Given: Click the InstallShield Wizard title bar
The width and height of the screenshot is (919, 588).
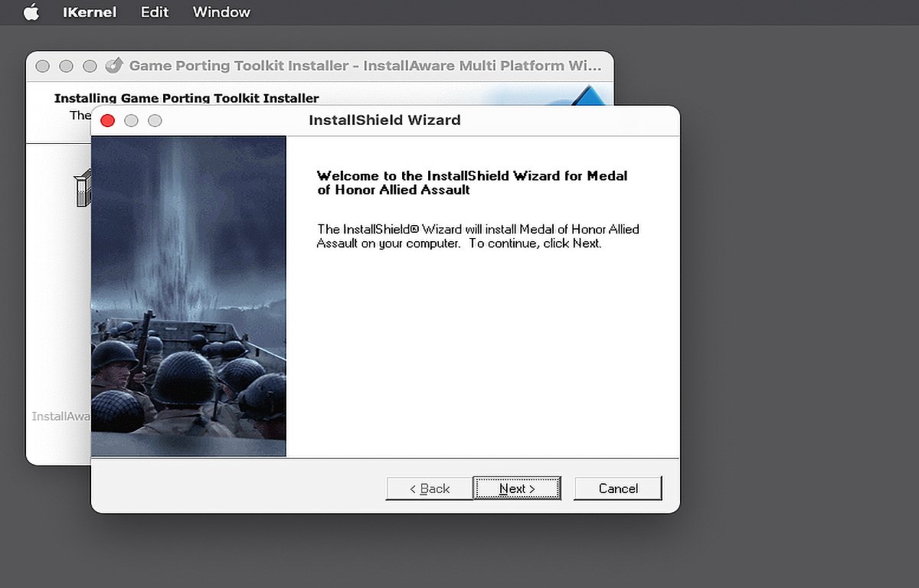Looking at the screenshot, I should tap(384, 120).
